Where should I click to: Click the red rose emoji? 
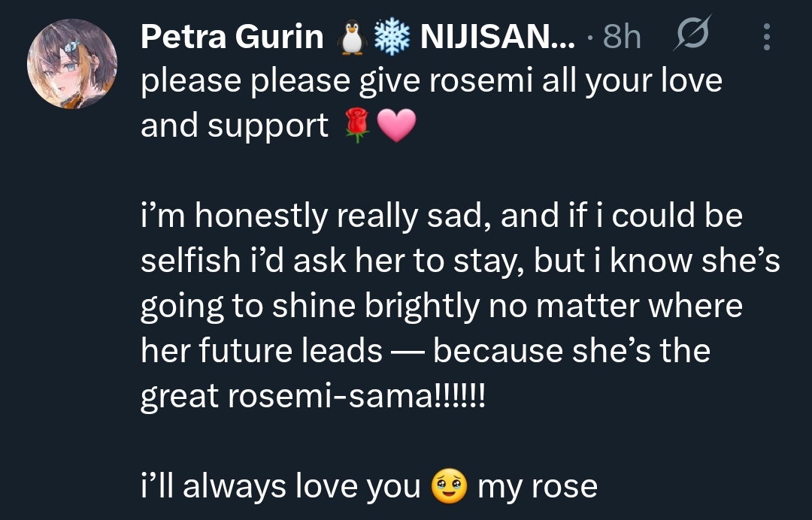click(356, 125)
